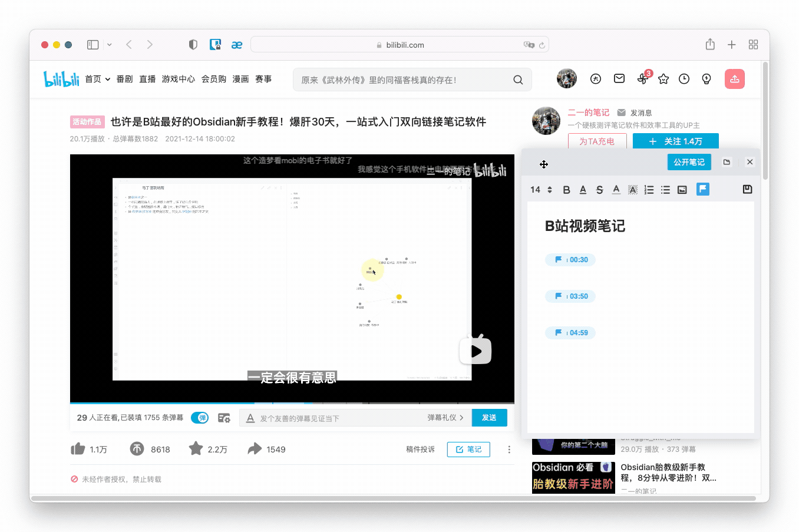Click the video progress bar
This screenshot has width=799, height=532.
(x=292, y=403)
